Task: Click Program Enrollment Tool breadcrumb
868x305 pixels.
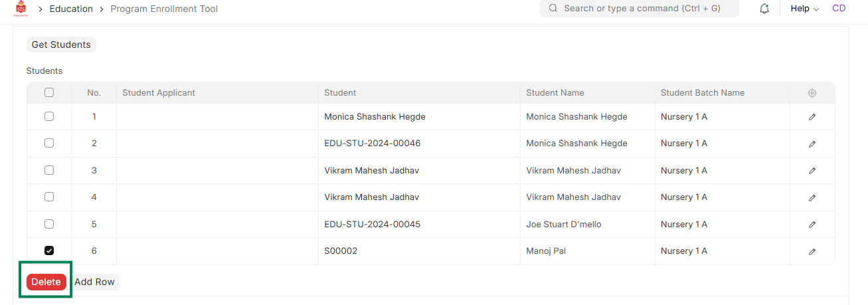Action: [x=164, y=9]
